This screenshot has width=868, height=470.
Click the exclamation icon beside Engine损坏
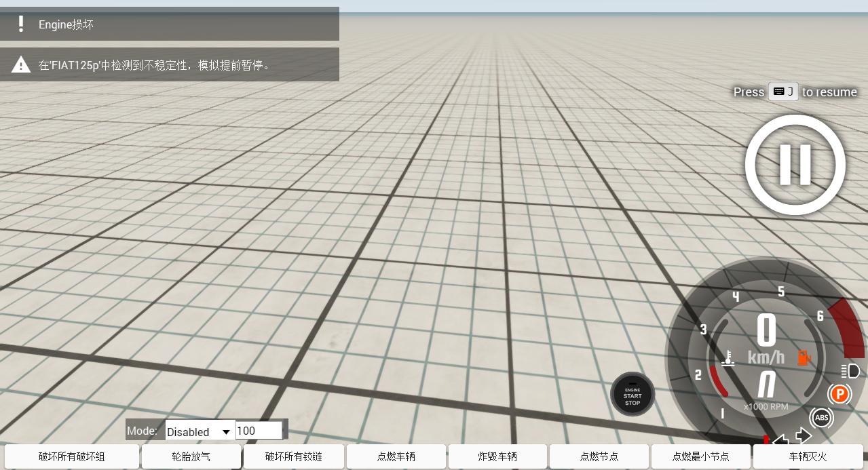tap(21, 24)
